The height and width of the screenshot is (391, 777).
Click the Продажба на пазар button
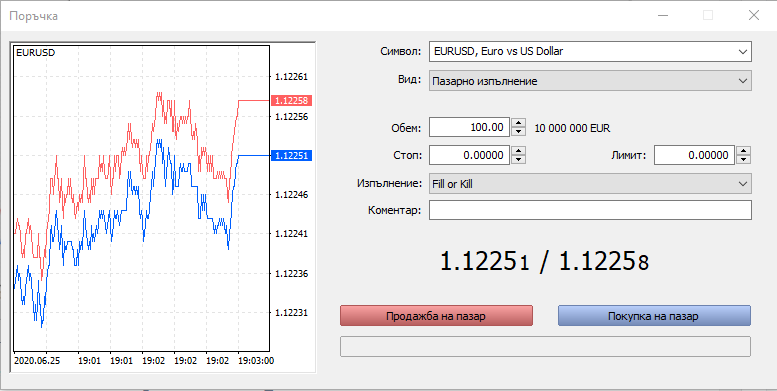(436, 316)
